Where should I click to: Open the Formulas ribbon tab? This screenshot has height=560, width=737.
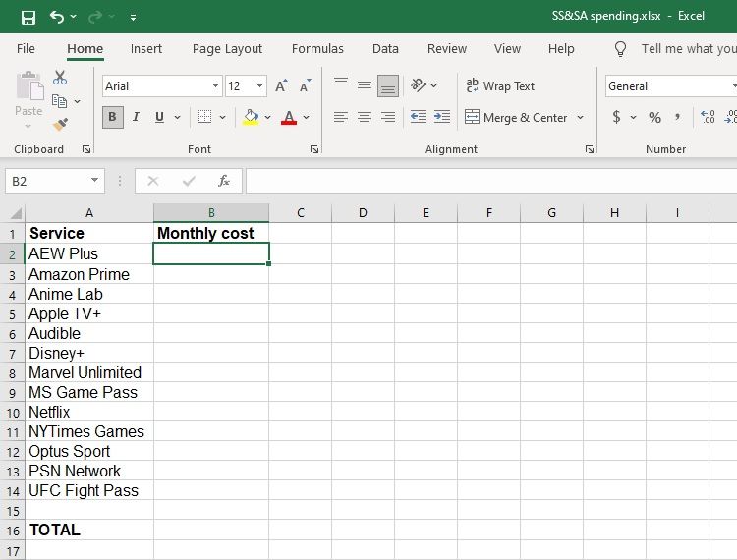pos(317,48)
